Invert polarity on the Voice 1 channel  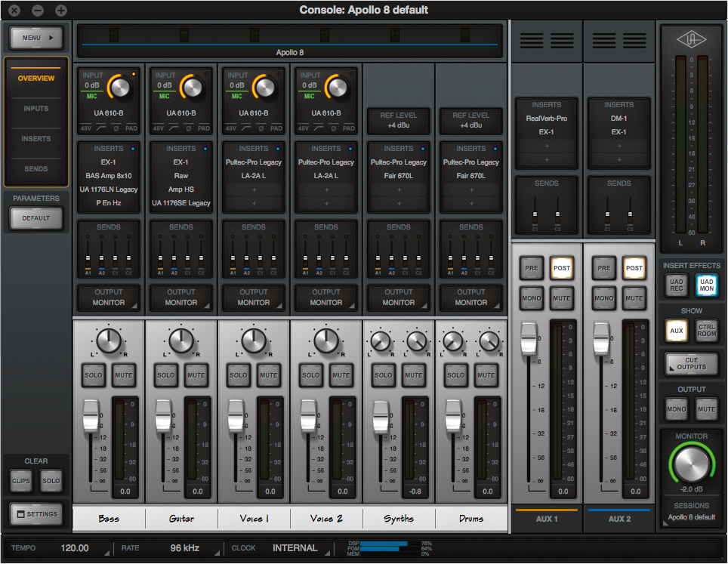click(261, 128)
